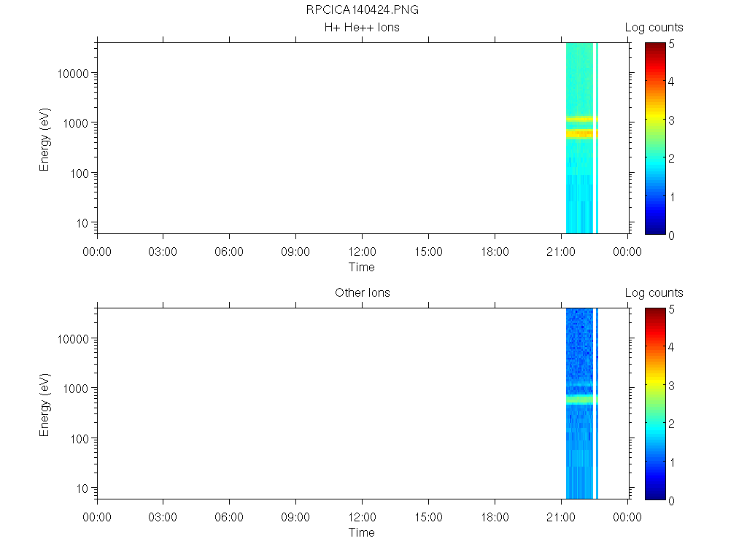Image resolution: width=747 pixels, height=560 pixels.
Task: Click the 09:00 time label under bottom plot
Action: pyautogui.click(x=295, y=517)
